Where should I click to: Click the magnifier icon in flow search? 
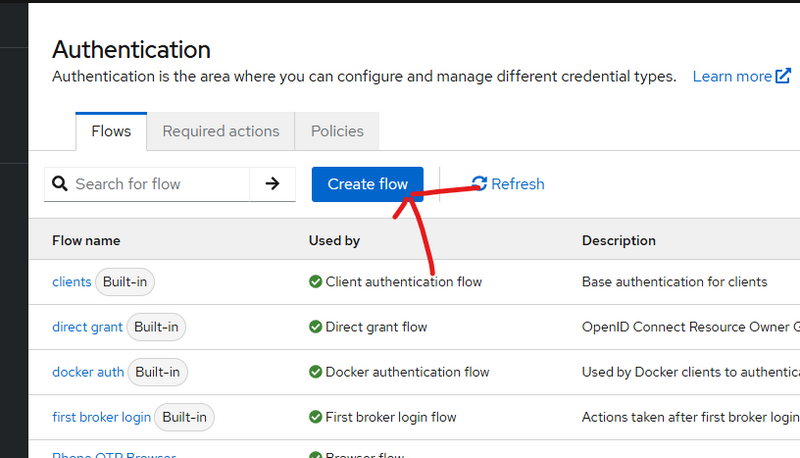pyautogui.click(x=61, y=184)
